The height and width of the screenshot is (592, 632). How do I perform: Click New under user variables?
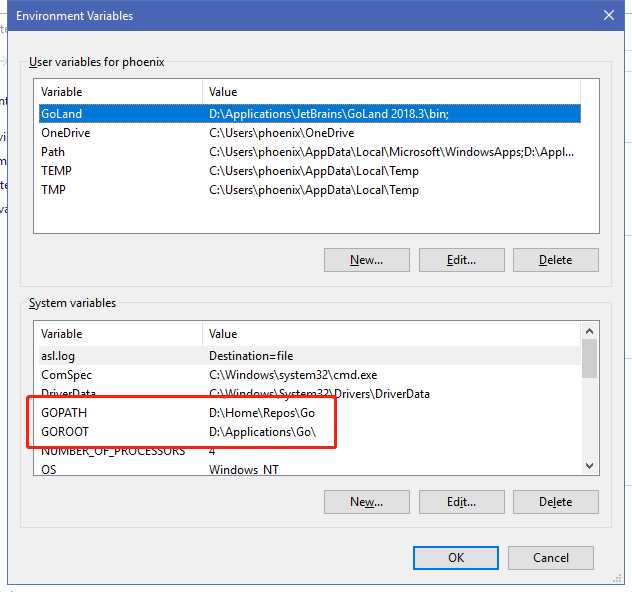[x=367, y=260]
